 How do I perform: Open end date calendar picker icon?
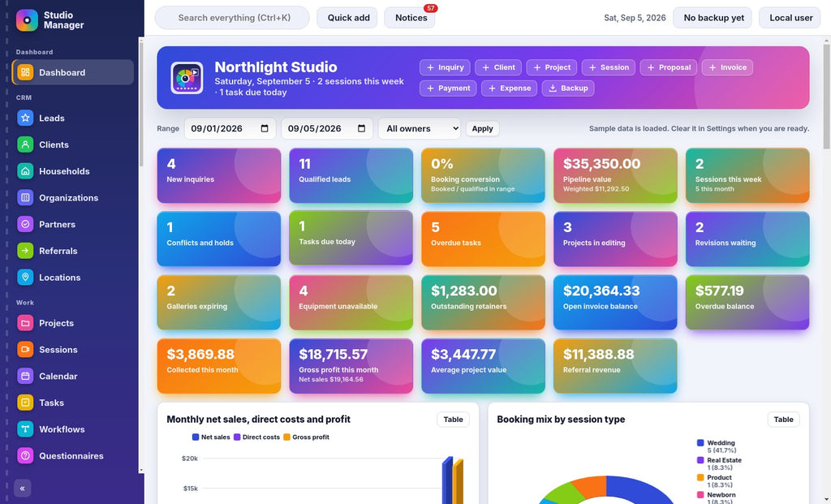361,128
